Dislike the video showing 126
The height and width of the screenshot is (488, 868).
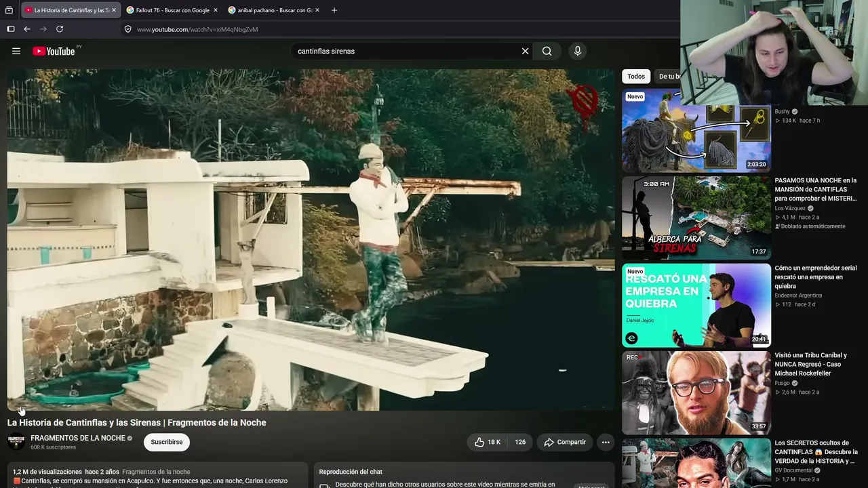[520, 442]
